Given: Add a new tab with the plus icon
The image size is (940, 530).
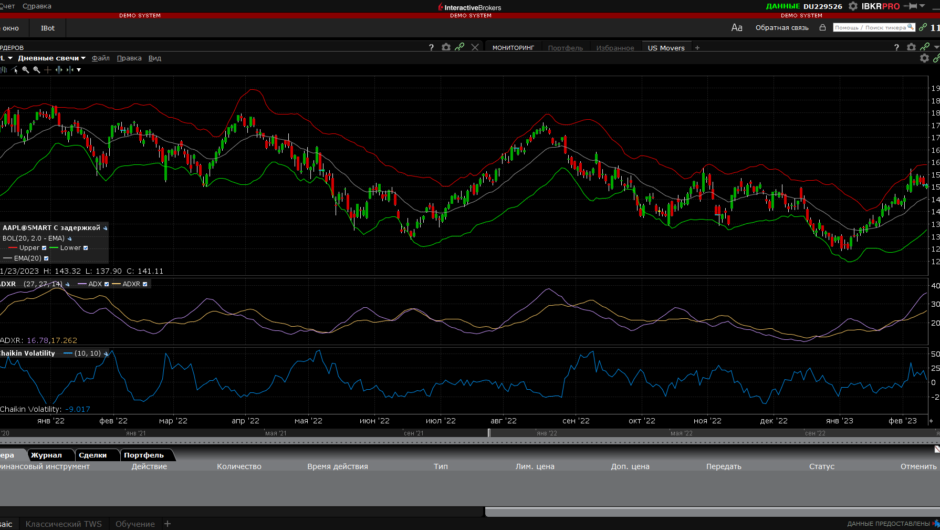Looking at the screenshot, I should pyautogui.click(x=698, y=47).
